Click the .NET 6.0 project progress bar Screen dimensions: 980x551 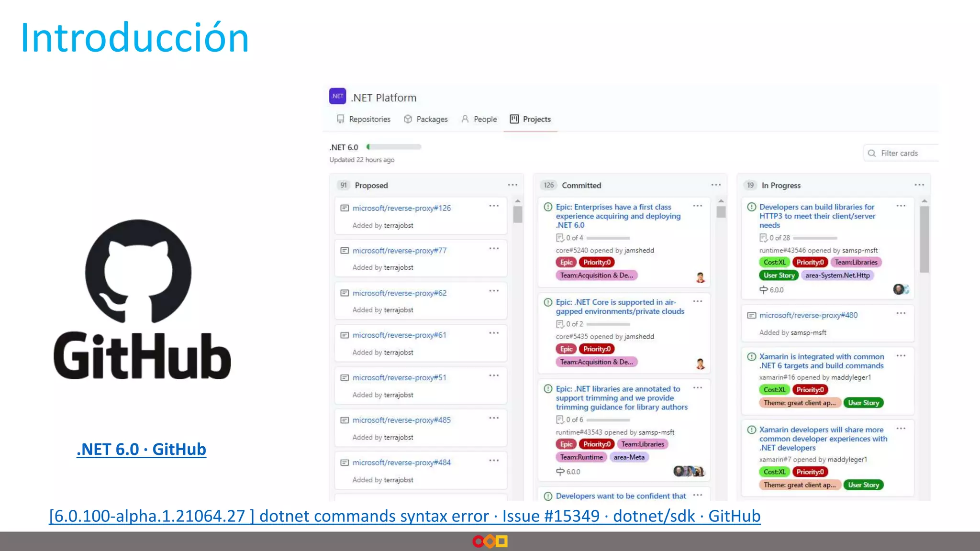point(394,147)
